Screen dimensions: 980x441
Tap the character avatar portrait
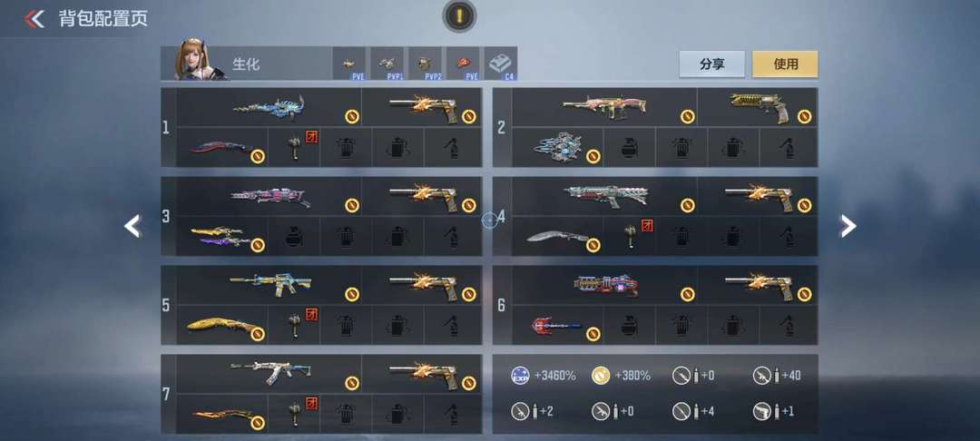pyautogui.click(x=196, y=60)
